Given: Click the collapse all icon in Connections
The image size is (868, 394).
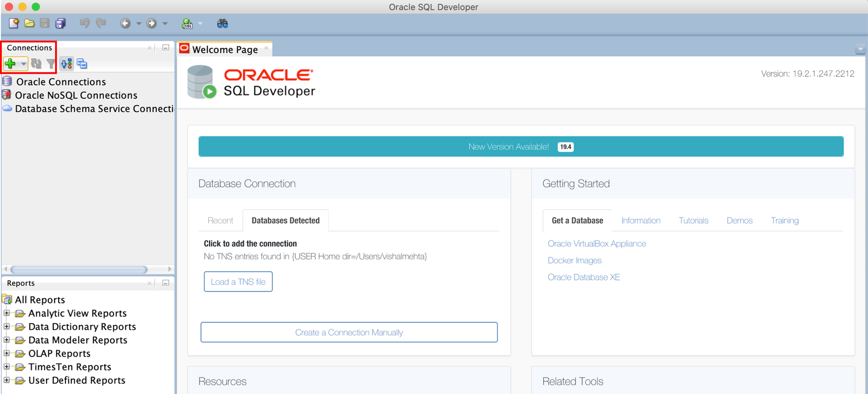Looking at the screenshot, I should [82, 64].
